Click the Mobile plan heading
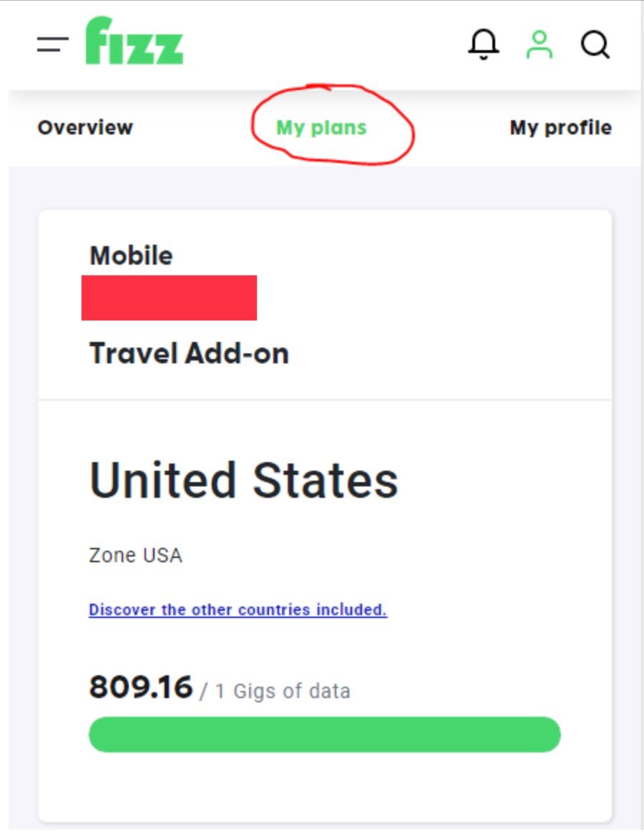This screenshot has height=834, width=644. [x=131, y=255]
